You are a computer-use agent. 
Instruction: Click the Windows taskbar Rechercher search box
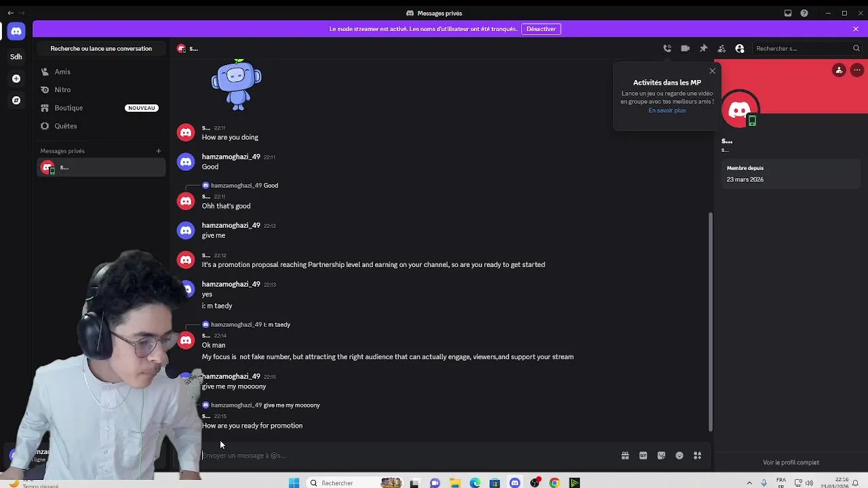pyautogui.click(x=355, y=483)
